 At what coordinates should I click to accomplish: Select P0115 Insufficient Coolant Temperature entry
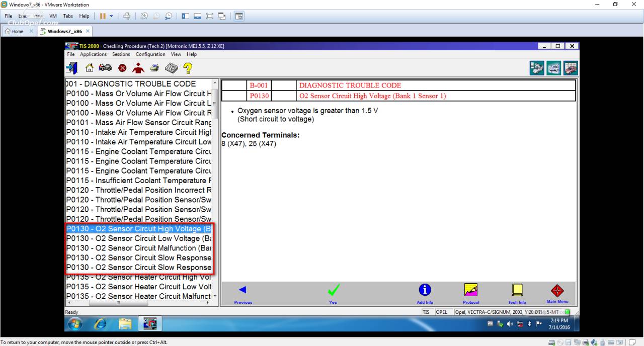[139, 180]
